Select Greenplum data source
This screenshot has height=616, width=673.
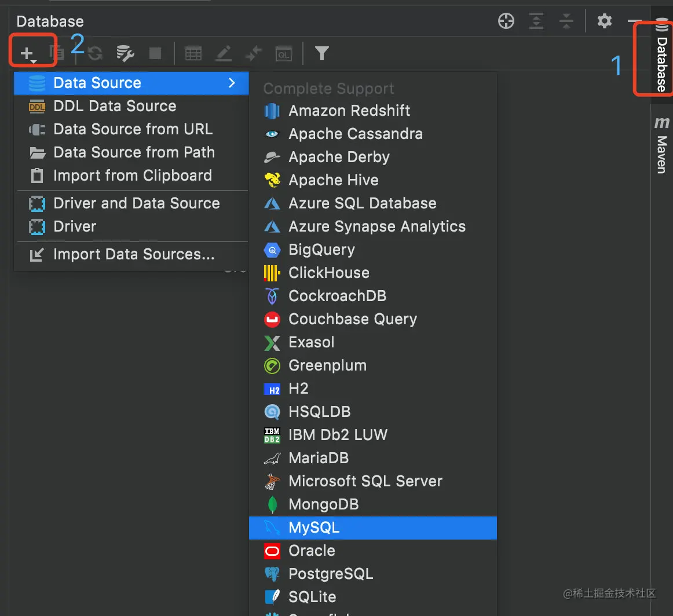click(373, 365)
